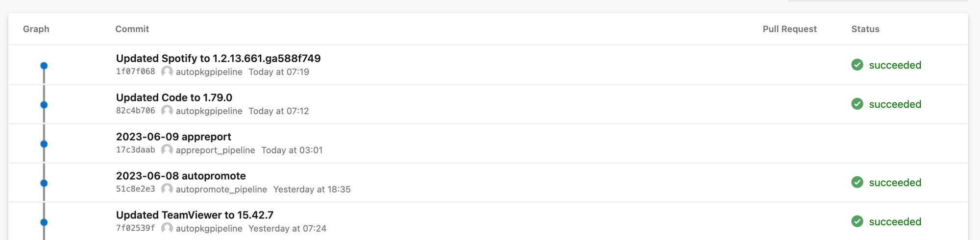This screenshot has width=980, height=240.
Task: Click success checkmark icon for autopromote commit
Action: 857,182
